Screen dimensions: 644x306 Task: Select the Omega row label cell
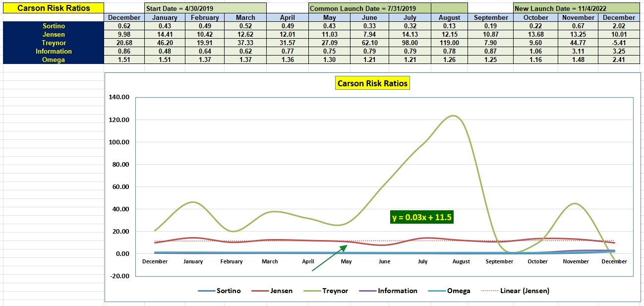[x=54, y=60]
